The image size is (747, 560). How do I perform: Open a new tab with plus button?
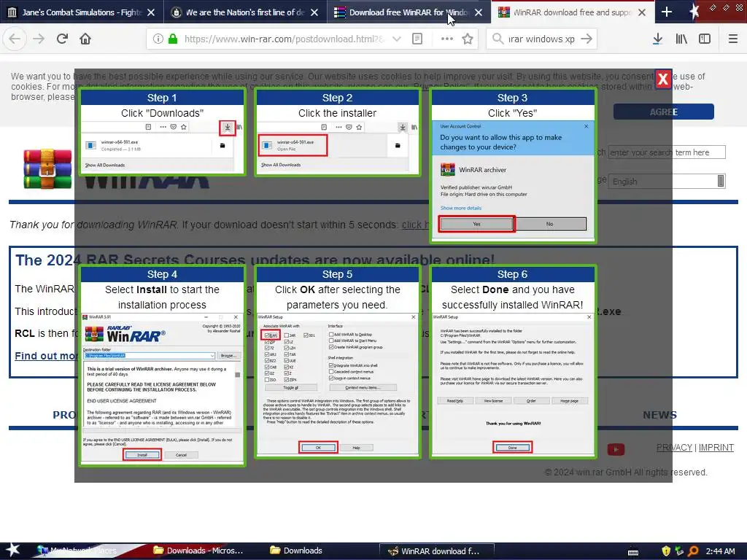tap(667, 12)
